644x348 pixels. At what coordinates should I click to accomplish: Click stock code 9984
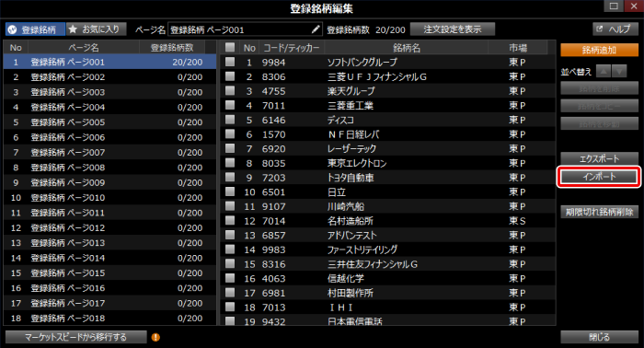point(273,62)
